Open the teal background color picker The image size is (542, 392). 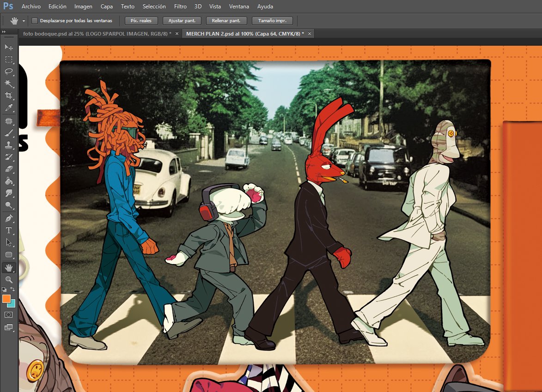12,304
